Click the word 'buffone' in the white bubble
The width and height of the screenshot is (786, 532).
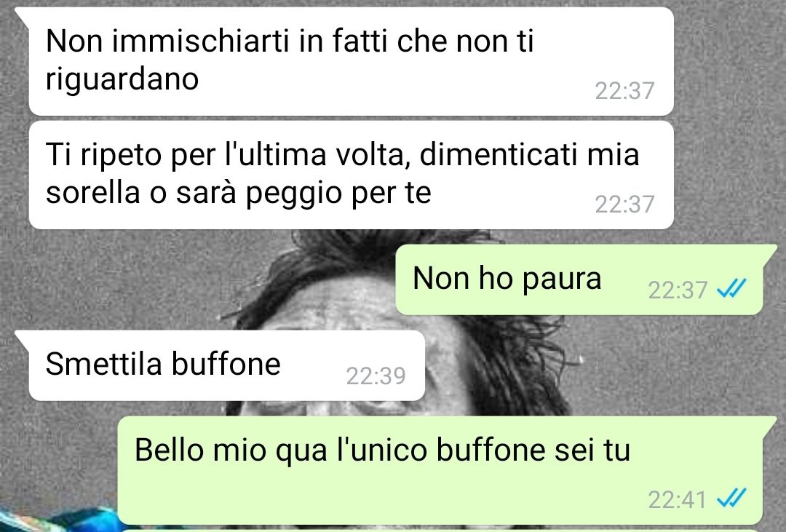point(226,364)
